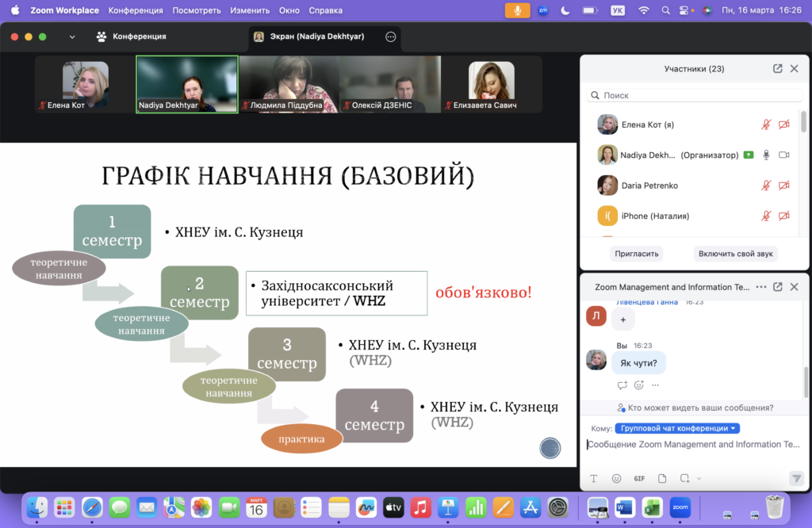Open text formatting options in chat
The image size is (812, 528).
click(593, 479)
